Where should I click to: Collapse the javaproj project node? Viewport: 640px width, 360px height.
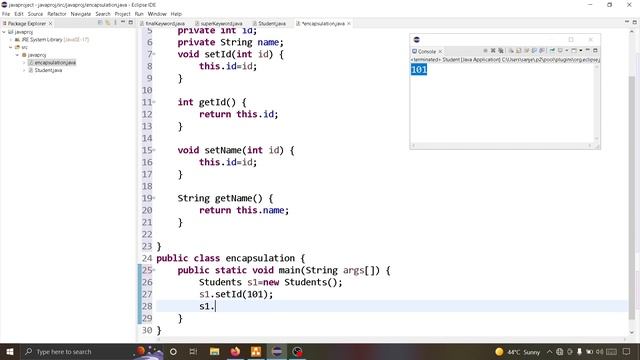[4, 32]
